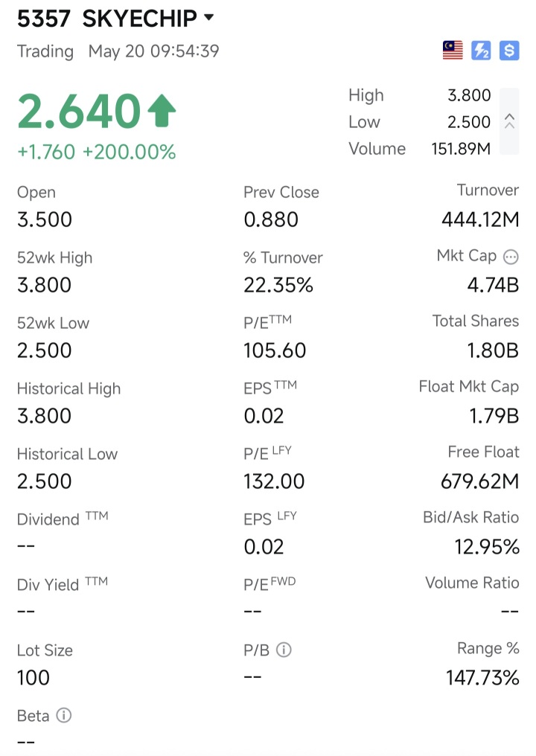Tap the blue dollar sign icon

click(509, 50)
